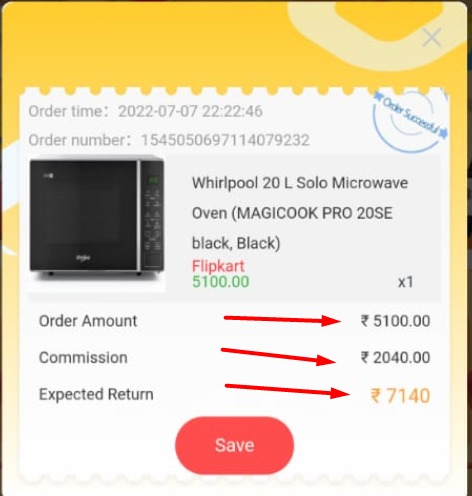This screenshot has width=472, height=496.
Task: Click the ₹ 2040.00 commission value
Action: click(395, 358)
